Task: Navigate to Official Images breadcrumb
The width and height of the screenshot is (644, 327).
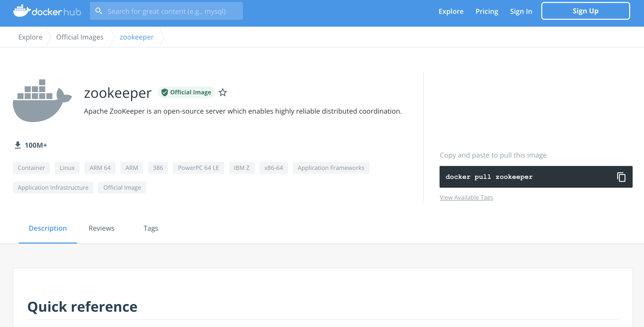Action: pyautogui.click(x=80, y=37)
